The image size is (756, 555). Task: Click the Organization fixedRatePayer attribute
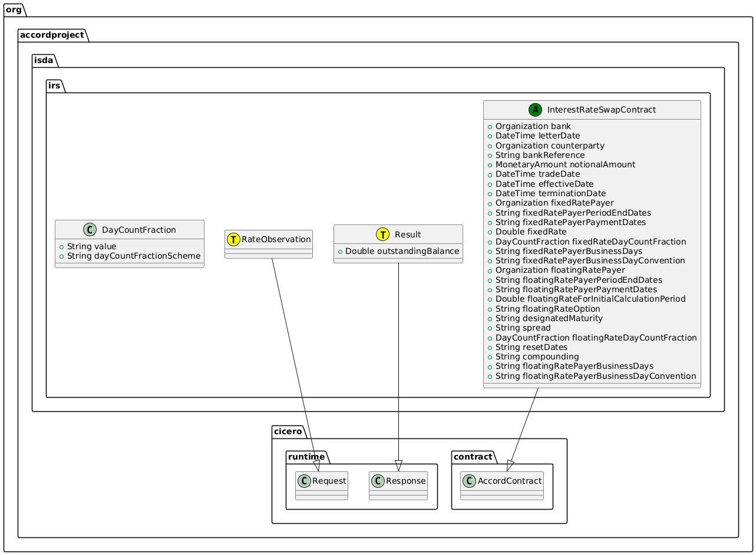(x=553, y=203)
